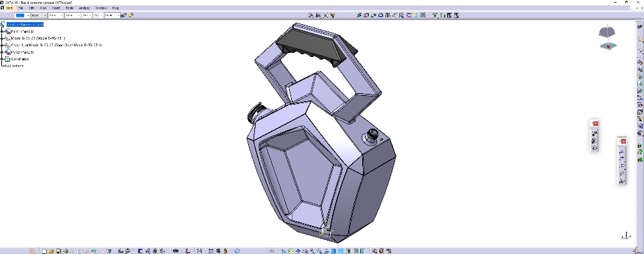Click the Paste icon
Viewport: 644px width, 254px height.
pos(87,251)
